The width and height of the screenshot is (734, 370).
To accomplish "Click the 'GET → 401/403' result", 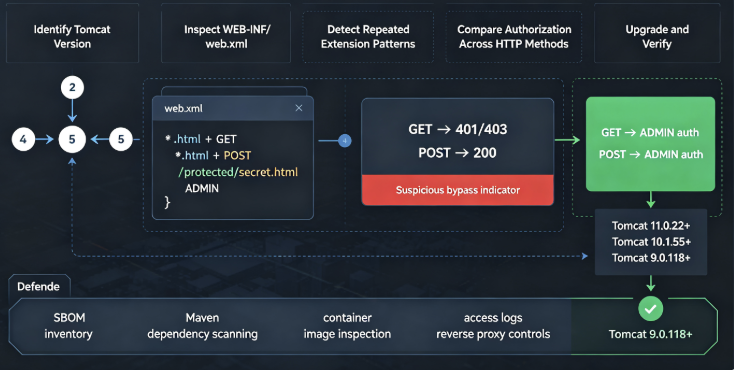I will click(458, 129).
